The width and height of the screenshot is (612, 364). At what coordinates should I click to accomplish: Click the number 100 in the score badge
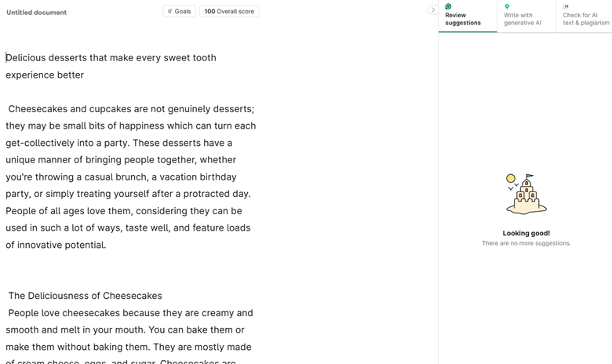click(209, 12)
